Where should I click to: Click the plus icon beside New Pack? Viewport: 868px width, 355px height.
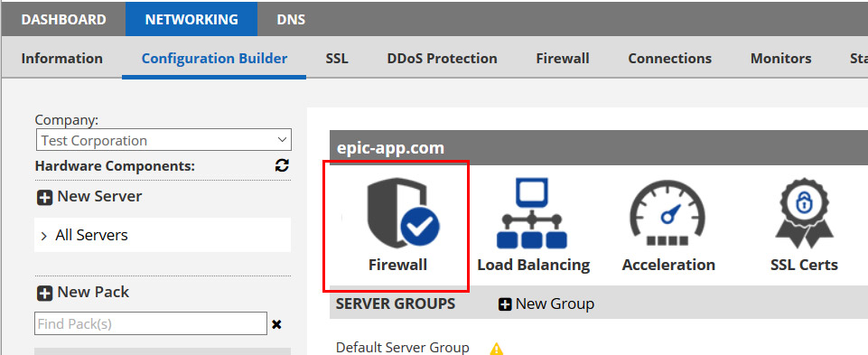[x=44, y=294]
